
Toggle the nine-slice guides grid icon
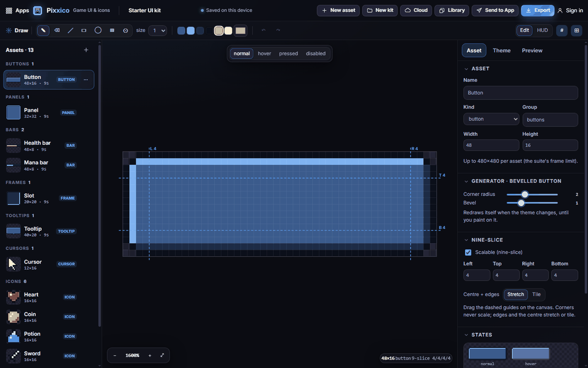point(577,30)
